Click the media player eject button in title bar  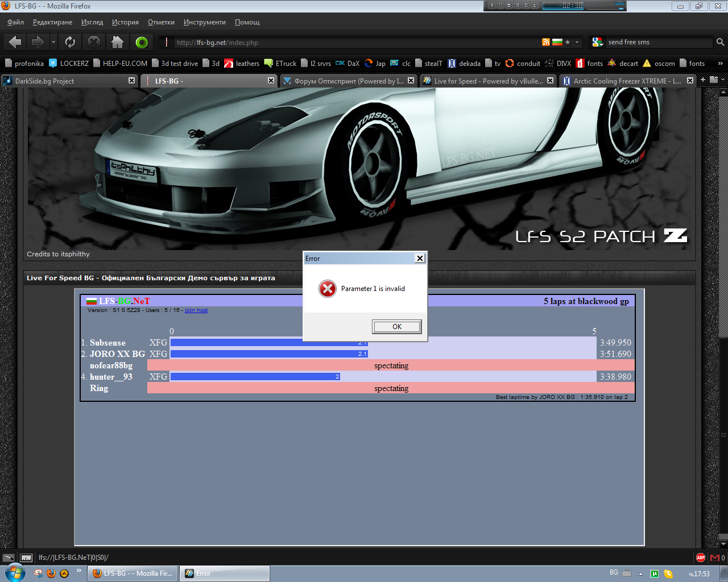(534, 6)
